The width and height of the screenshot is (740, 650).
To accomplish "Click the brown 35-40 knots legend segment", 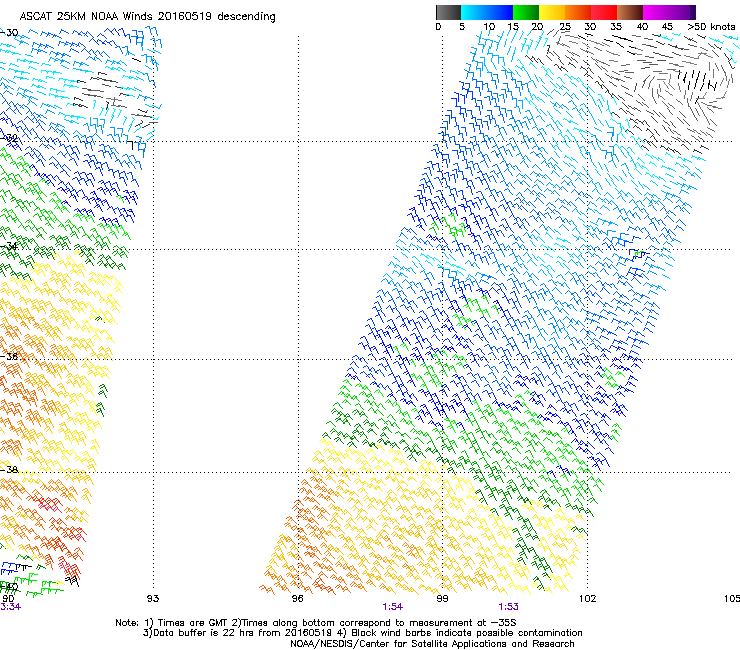I will 630,12.
